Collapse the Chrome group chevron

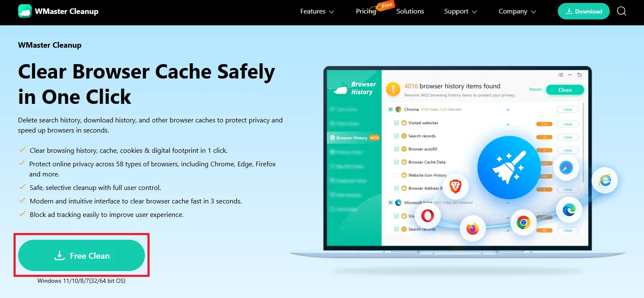click(508, 110)
